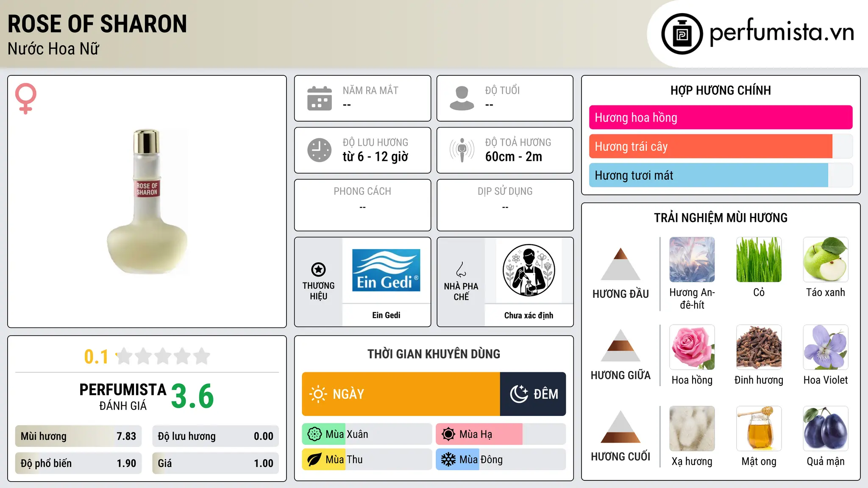The height and width of the screenshot is (488, 868).
Task: Select the Cỏ grass note image
Action: (759, 260)
